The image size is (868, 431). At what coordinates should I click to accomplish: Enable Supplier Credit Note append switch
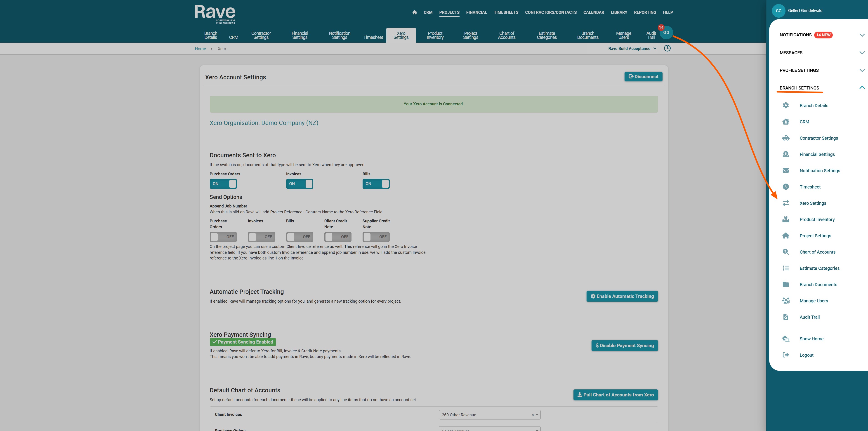click(376, 237)
